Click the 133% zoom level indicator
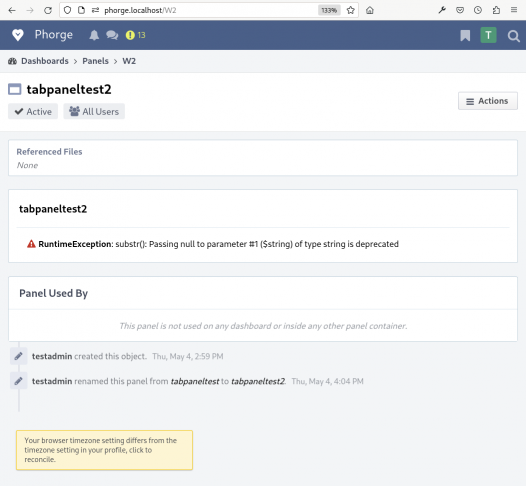The height and width of the screenshot is (486, 526). click(x=329, y=10)
